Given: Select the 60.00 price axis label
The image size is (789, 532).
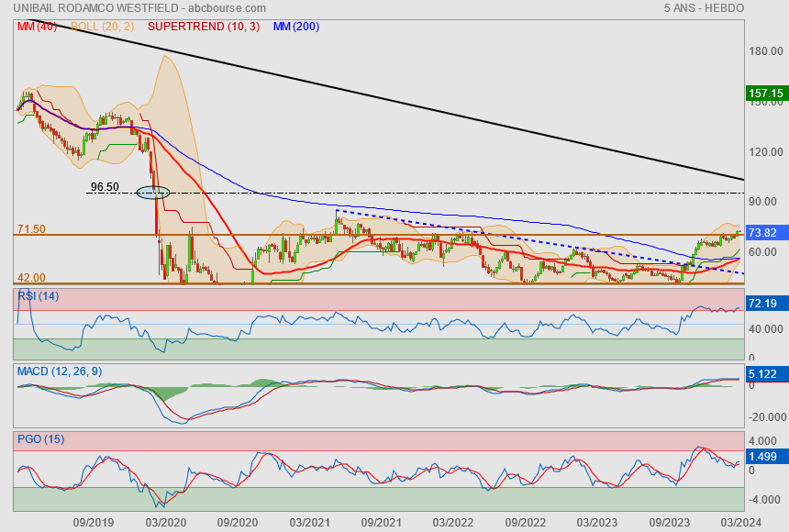Looking at the screenshot, I should tap(762, 251).
